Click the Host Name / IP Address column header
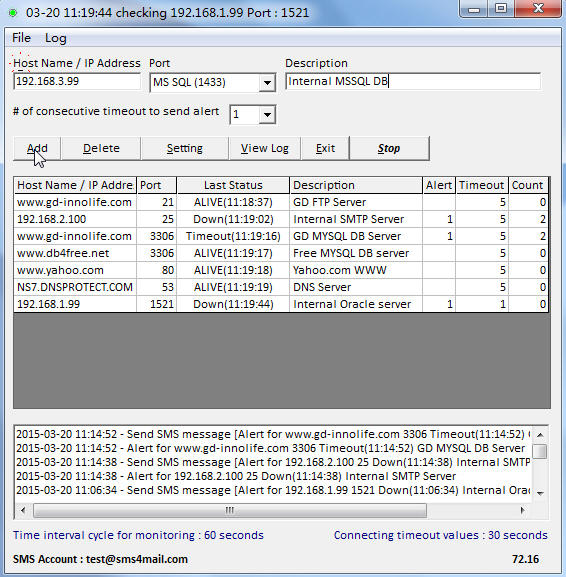 pos(75,185)
